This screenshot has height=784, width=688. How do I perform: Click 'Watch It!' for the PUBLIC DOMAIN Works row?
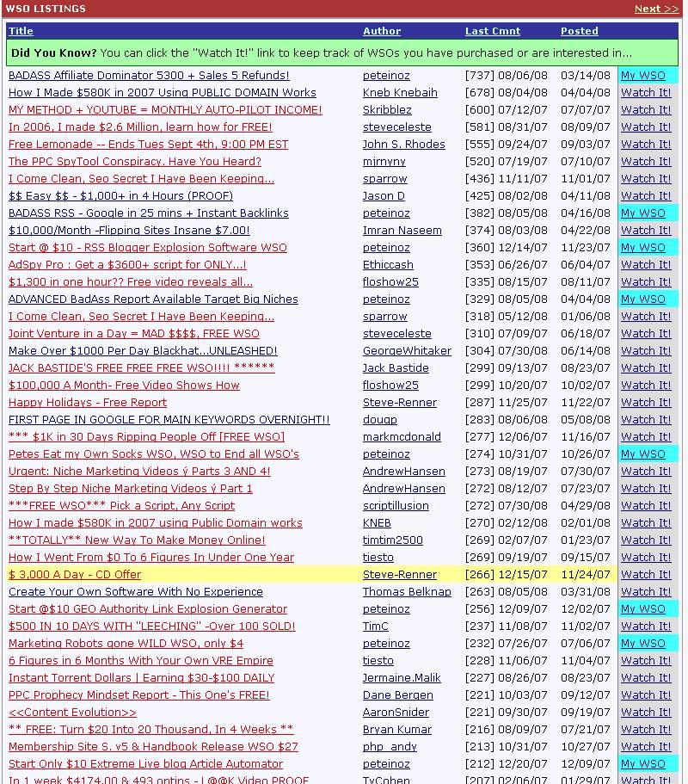pyautogui.click(x=646, y=92)
